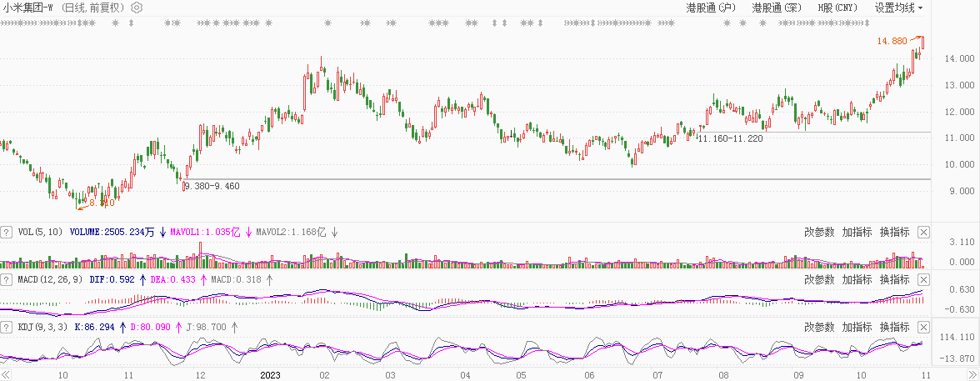
Task: Switch to 港股通(深) tab
Action: point(777,8)
